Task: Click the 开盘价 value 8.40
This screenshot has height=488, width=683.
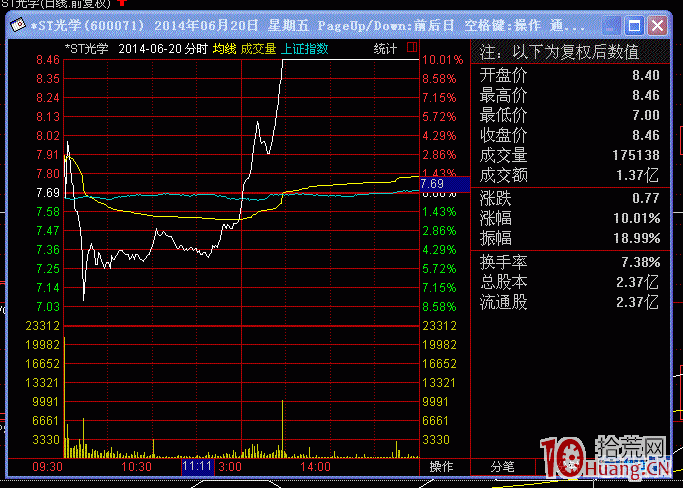Action: point(646,75)
